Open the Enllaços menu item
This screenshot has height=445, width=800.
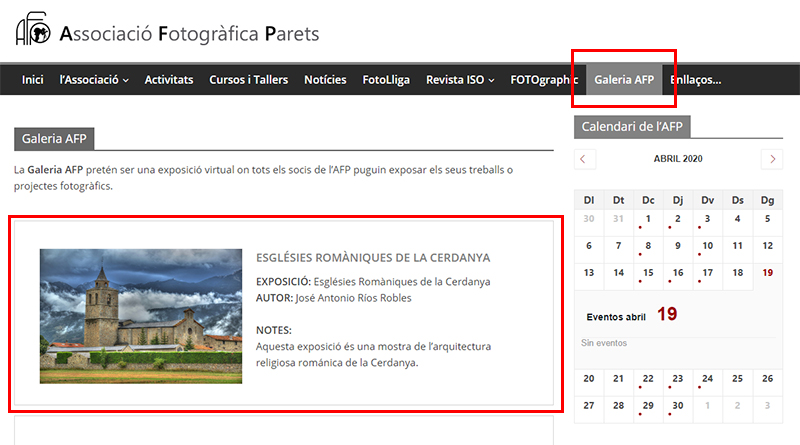click(x=695, y=80)
